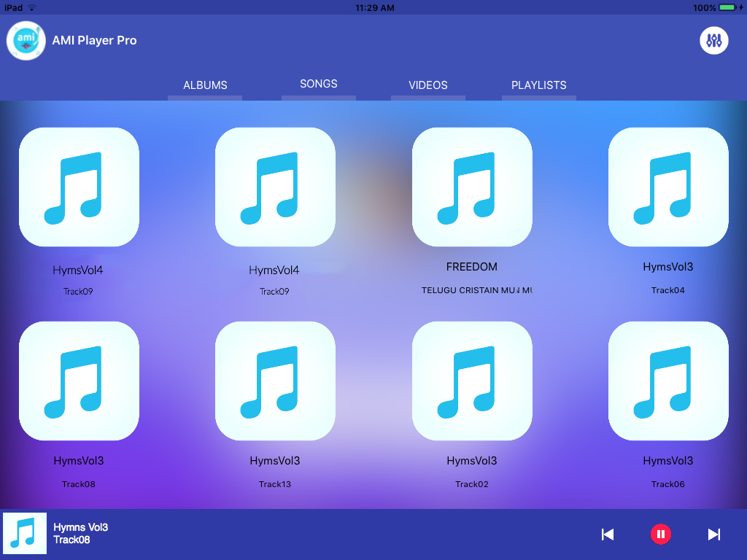Switch to the PLAYLISTS tab
Viewport: 747px width, 560px height.
click(539, 85)
